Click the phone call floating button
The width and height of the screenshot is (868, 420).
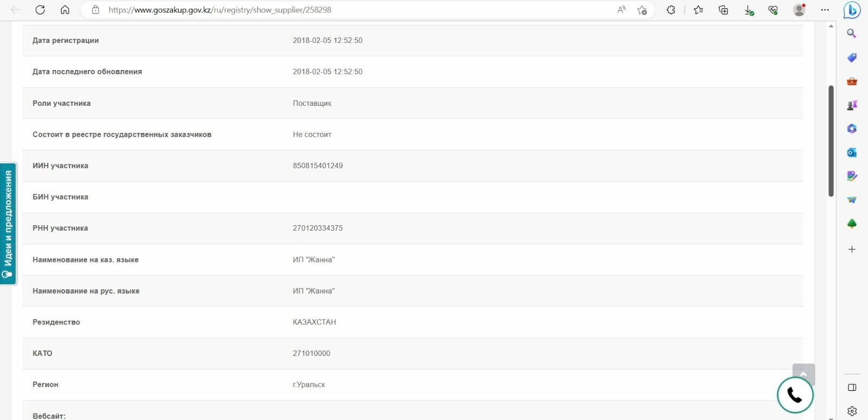pos(795,395)
